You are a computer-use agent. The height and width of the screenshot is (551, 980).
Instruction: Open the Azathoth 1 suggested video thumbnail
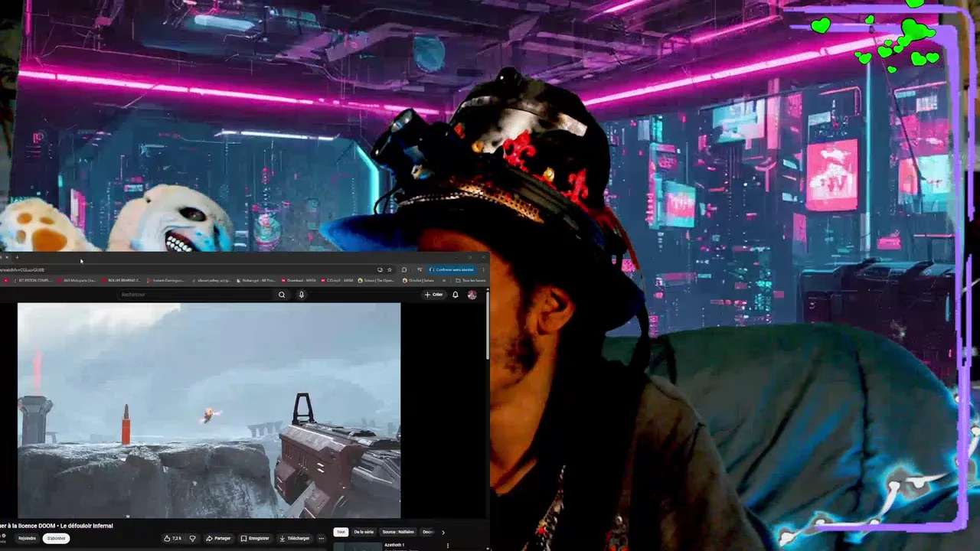pos(358,546)
